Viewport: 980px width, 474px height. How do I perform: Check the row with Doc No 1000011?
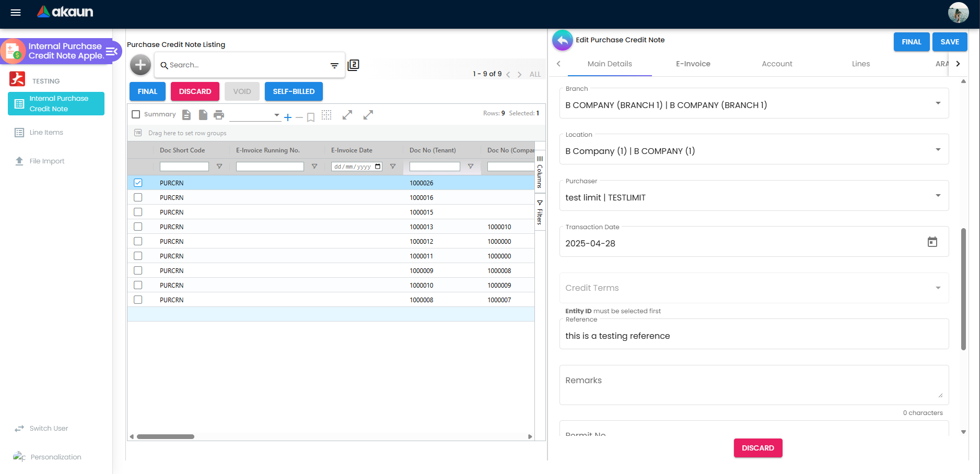coord(138,256)
